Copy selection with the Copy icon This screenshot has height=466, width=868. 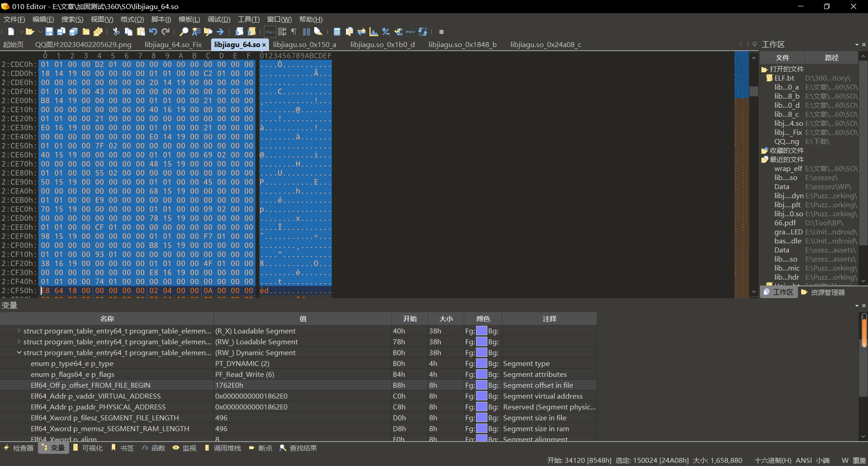coord(129,32)
